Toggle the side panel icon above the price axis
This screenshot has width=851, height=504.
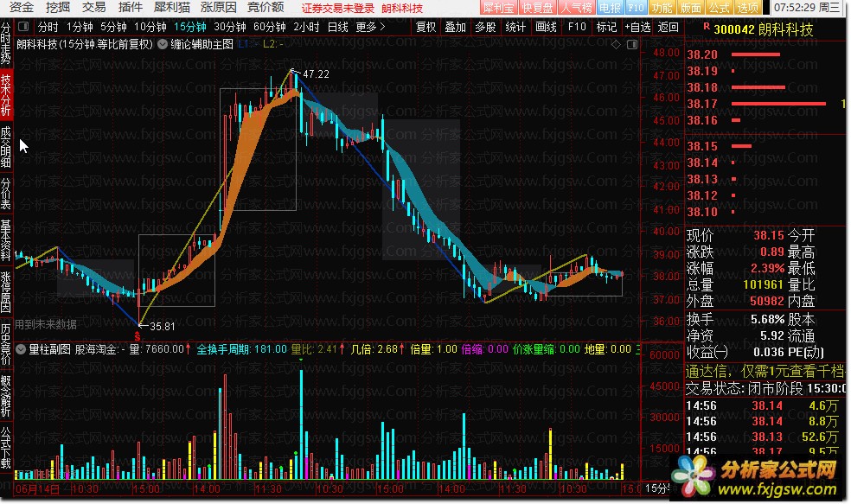coord(631,44)
